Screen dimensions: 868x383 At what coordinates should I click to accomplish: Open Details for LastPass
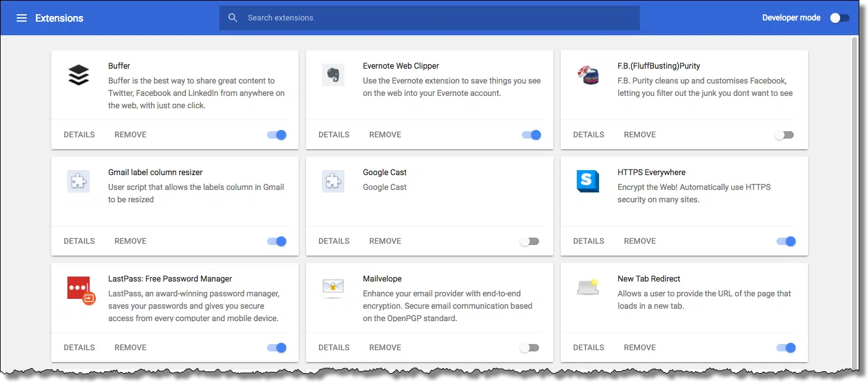pyautogui.click(x=79, y=348)
